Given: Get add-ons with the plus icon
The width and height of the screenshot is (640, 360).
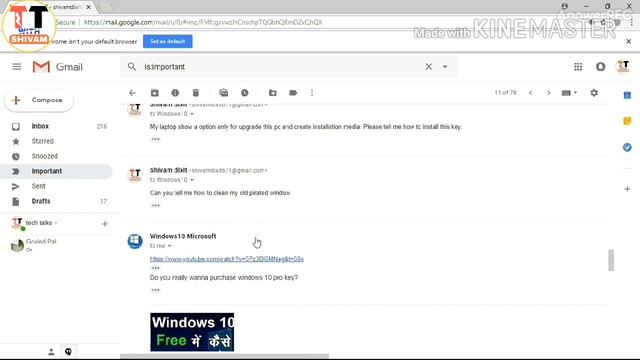Looking at the screenshot, I should (x=627, y=189).
